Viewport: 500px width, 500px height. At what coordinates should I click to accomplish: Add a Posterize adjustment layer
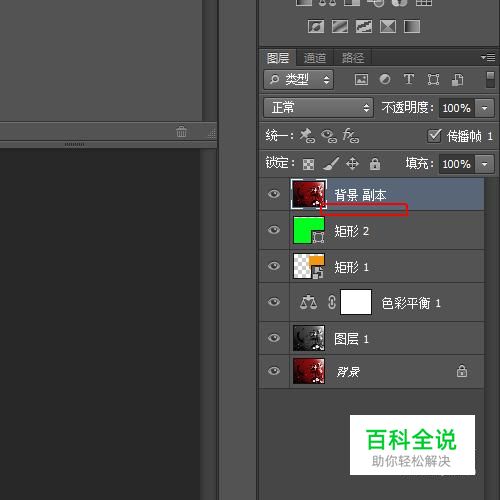point(340,26)
